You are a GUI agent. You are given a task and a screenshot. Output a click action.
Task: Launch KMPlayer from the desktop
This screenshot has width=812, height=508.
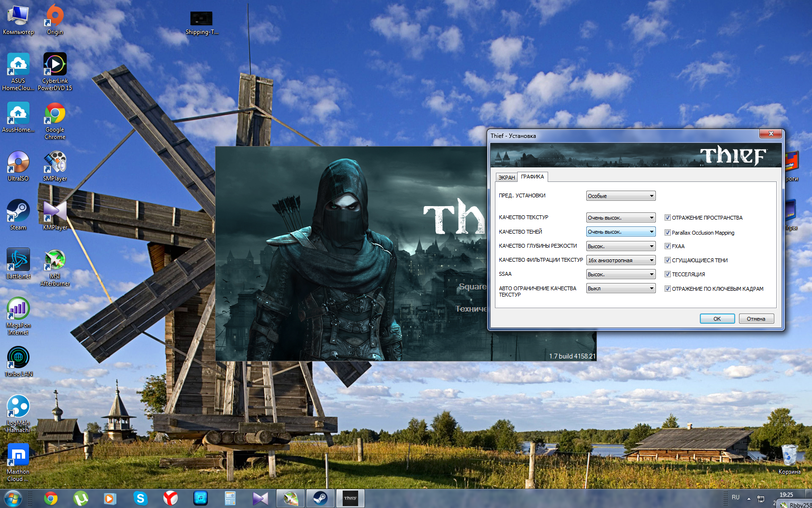tap(55, 215)
